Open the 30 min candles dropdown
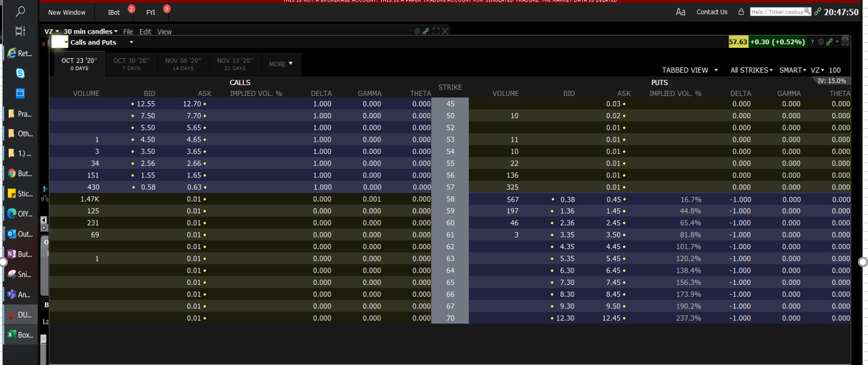 [x=90, y=31]
